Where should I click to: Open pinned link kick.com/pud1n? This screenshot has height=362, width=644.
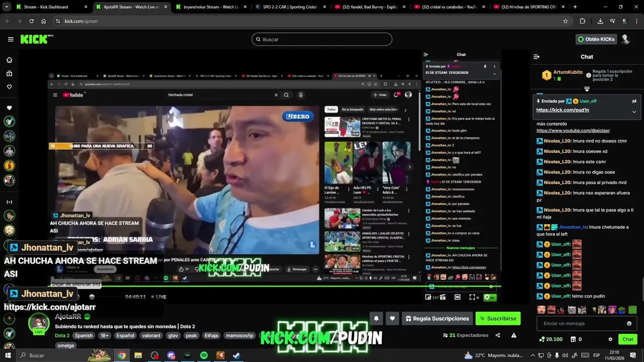[562, 110]
